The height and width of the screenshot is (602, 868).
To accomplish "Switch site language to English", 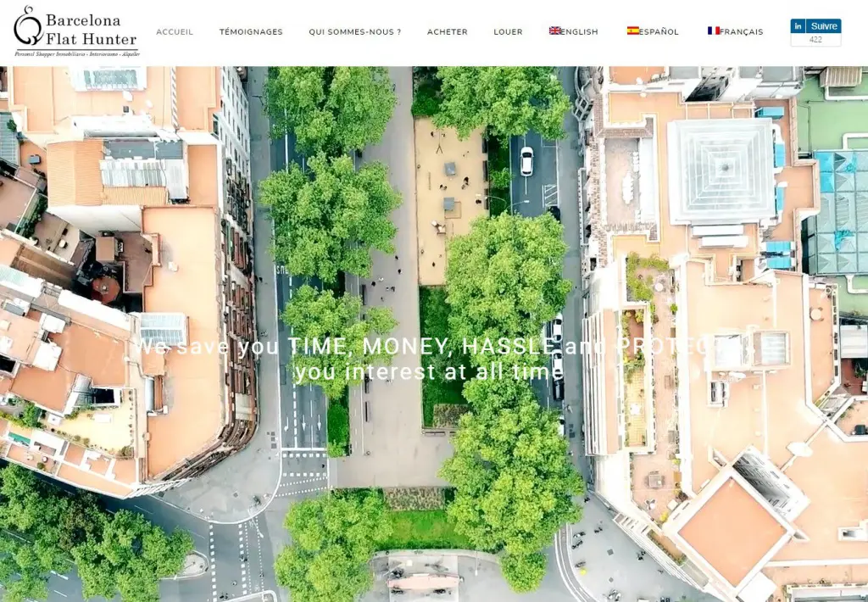I will click(580, 32).
